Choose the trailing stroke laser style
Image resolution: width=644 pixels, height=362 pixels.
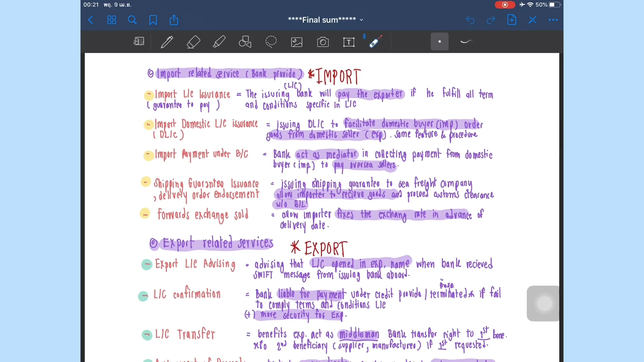click(x=466, y=42)
